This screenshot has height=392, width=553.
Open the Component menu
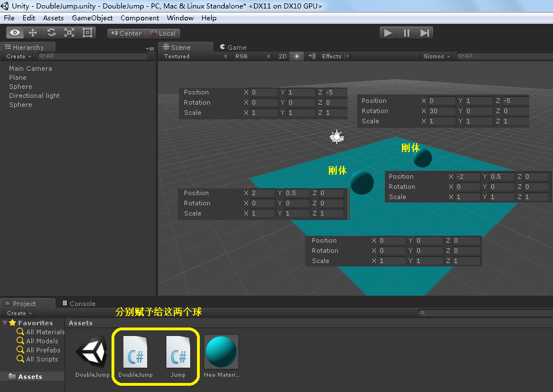(140, 18)
